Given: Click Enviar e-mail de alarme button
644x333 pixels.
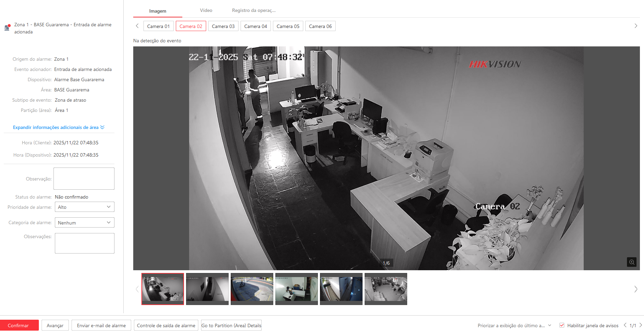Looking at the screenshot, I should click(101, 325).
